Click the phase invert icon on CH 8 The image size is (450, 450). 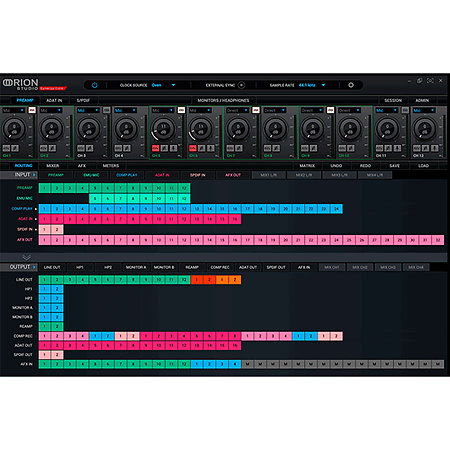[x=276, y=148]
